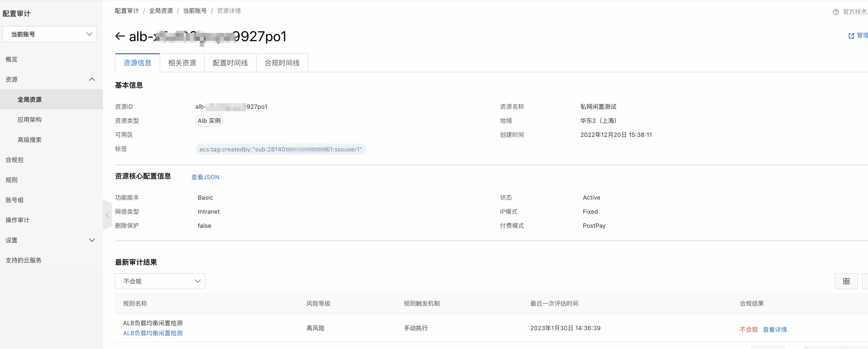Collapse the 资源 menu section

tap(92, 80)
